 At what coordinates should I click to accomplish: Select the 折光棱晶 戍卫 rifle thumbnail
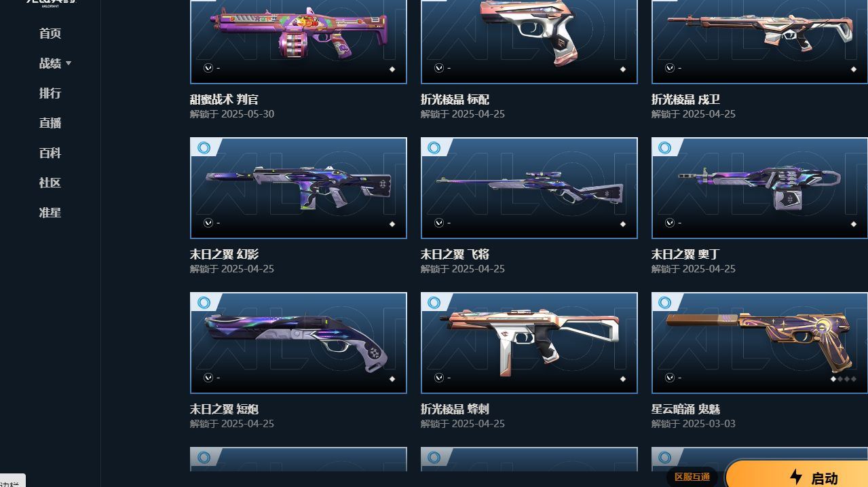759,41
